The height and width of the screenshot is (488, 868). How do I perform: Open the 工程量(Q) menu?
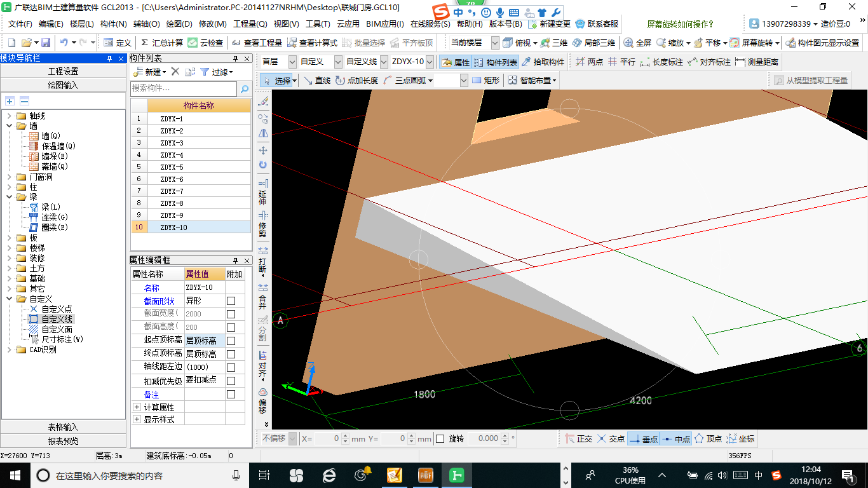click(250, 24)
